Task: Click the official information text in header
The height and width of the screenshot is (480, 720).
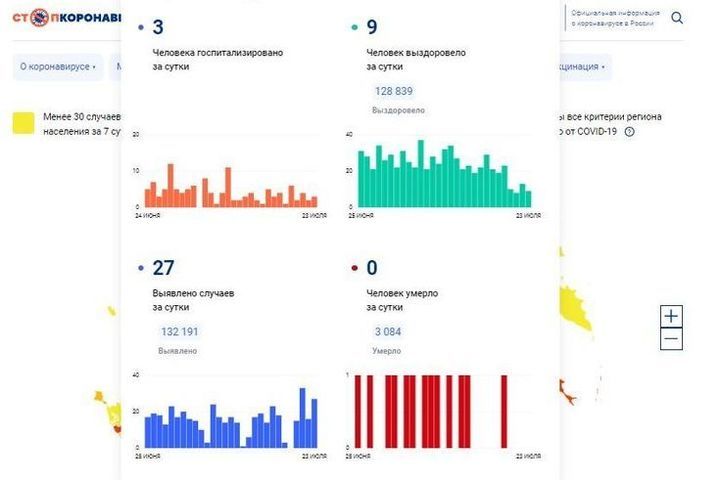Action: [x=610, y=18]
